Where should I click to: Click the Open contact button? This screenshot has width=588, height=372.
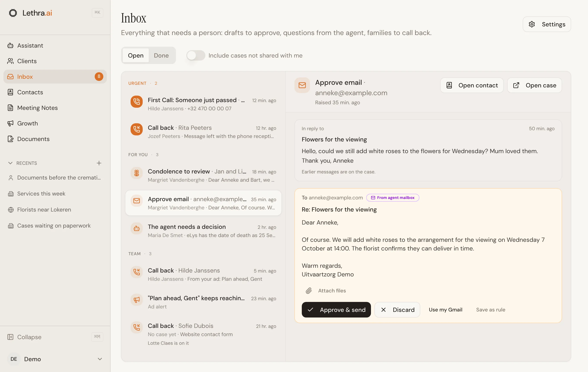coord(471,85)
